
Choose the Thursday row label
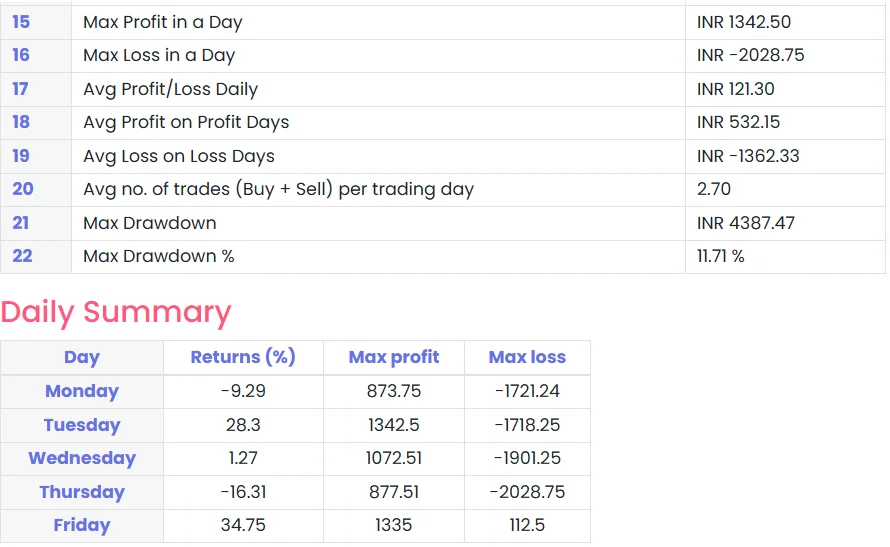[82, 492]
